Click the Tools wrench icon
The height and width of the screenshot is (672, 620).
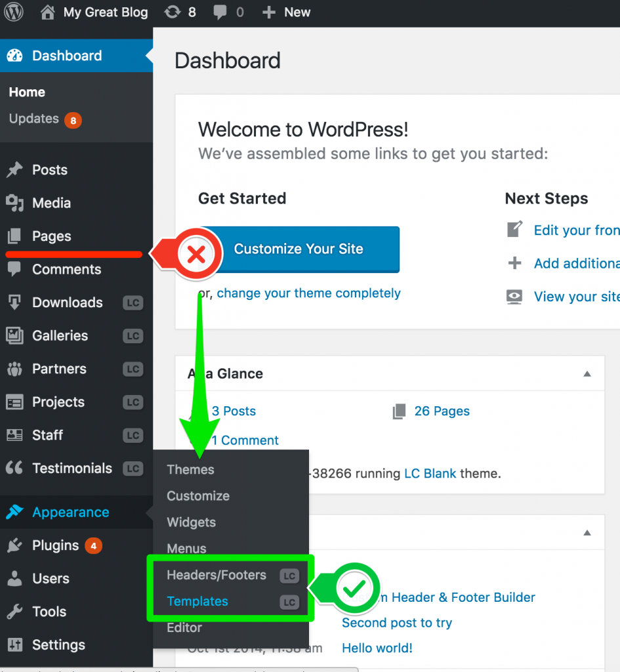(x=14, y=612)
